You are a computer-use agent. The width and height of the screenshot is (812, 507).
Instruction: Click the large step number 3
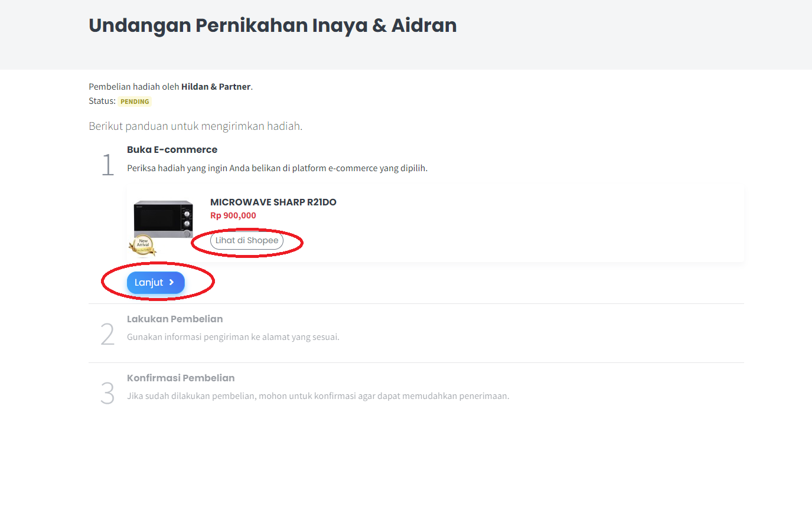pos(107,393)
